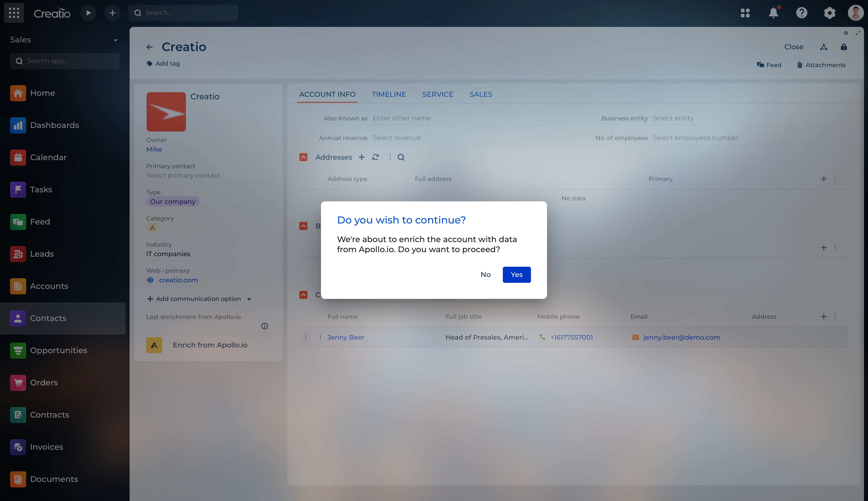Run a process via the play icon

tap(88, 13)
